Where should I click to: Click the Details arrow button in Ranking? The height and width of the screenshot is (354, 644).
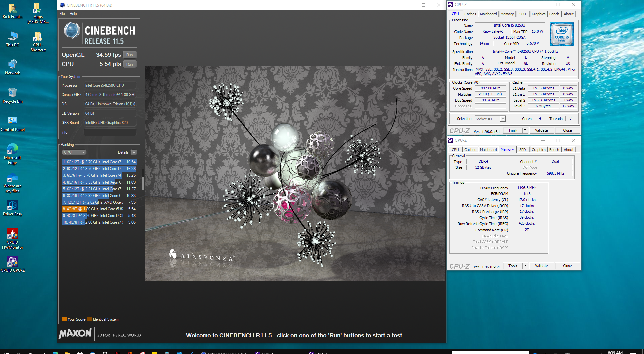pos(134,152)
